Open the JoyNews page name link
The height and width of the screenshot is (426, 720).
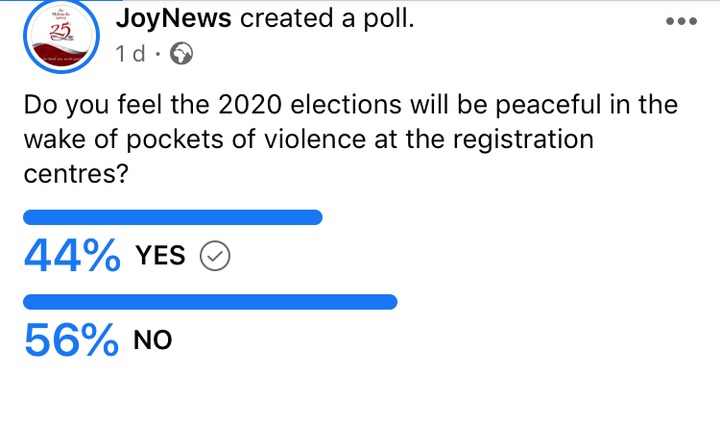[174, 19]
